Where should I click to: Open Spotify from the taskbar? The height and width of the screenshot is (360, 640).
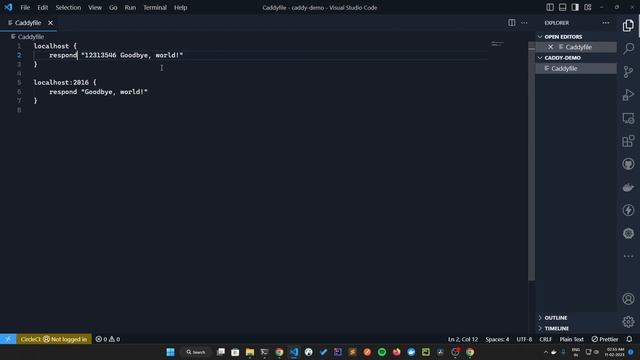[x=382, y=352]
